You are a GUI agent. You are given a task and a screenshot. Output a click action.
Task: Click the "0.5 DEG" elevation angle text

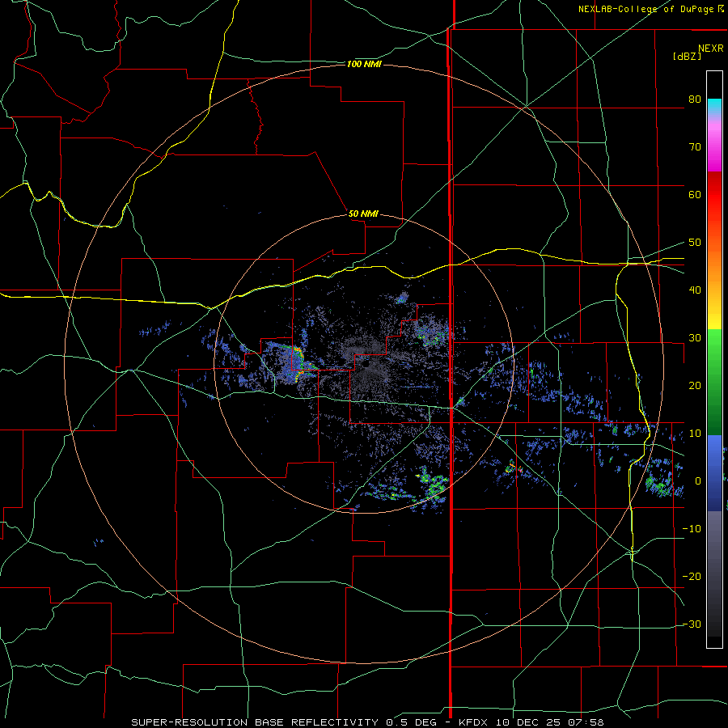tap(411, 722)
